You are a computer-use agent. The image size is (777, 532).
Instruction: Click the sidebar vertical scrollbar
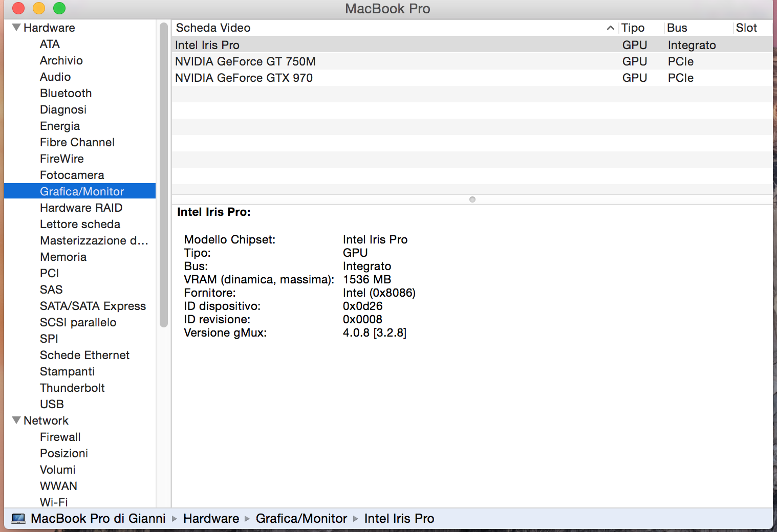point(164,174)
